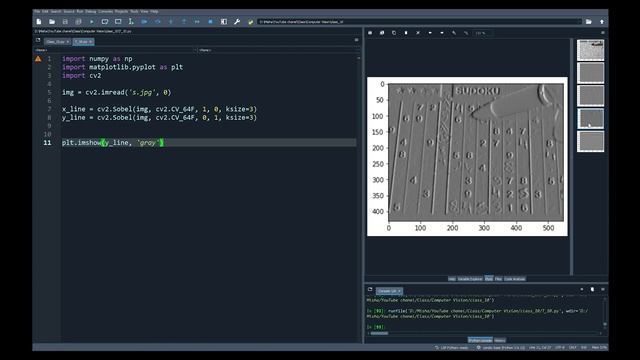Click the Run current cell icon

[105, 22]
